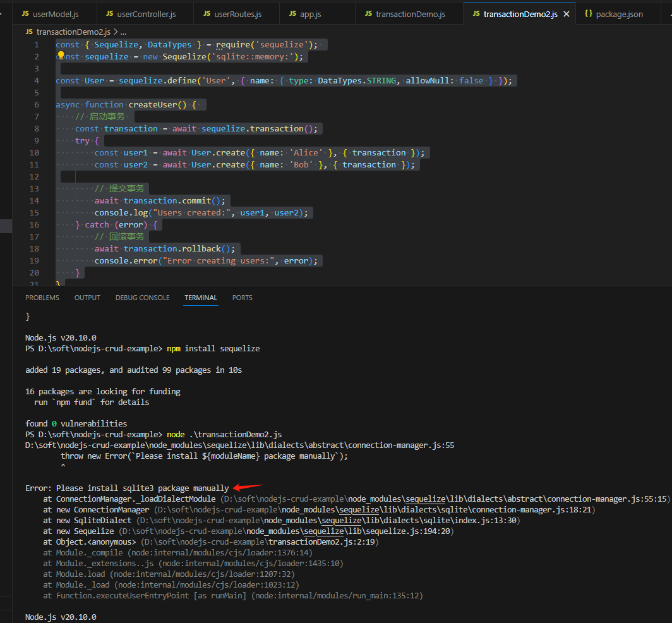The image size is (672, 623).
Task: Click the JS file icon on userModel.js tab
Action: click(25, 14)
